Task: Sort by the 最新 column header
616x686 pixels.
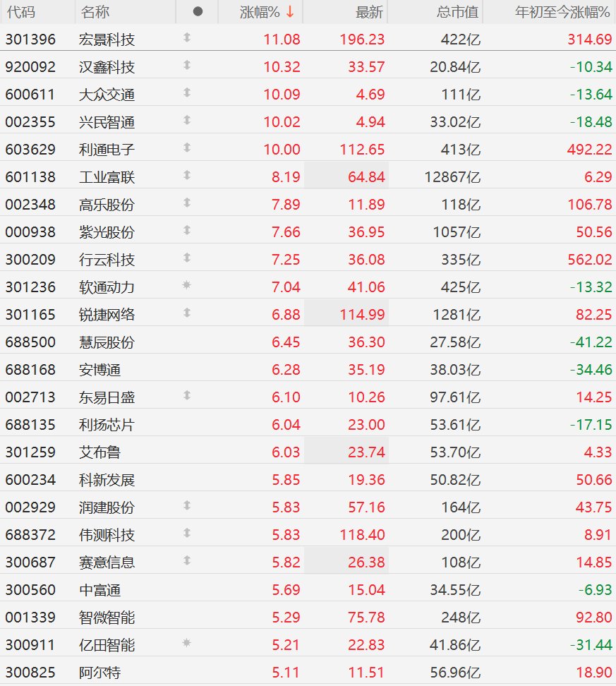Action: click(x=369, y=12)
